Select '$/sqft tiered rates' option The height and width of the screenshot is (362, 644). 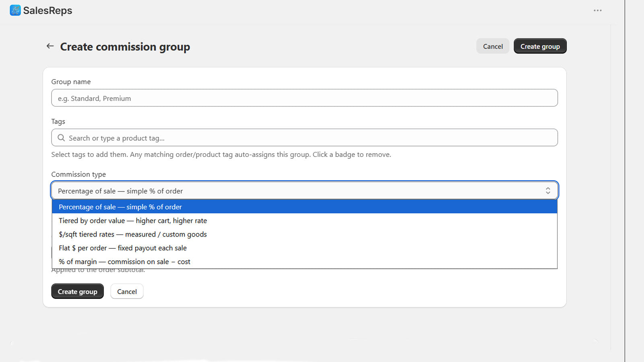[304, 234]
